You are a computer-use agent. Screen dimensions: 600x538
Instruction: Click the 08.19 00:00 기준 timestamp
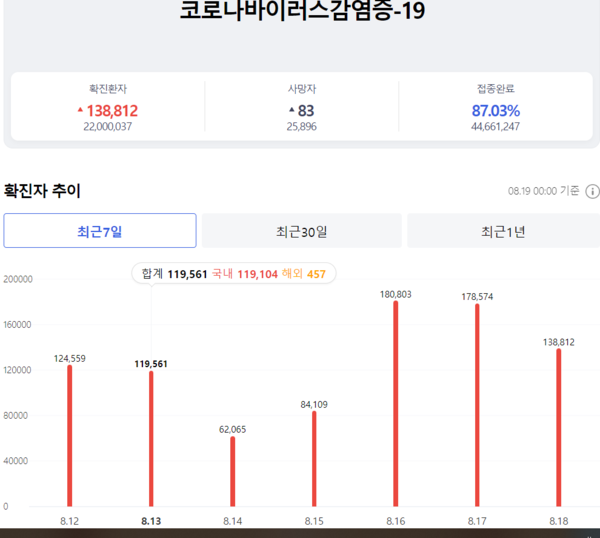pos(543,191)
